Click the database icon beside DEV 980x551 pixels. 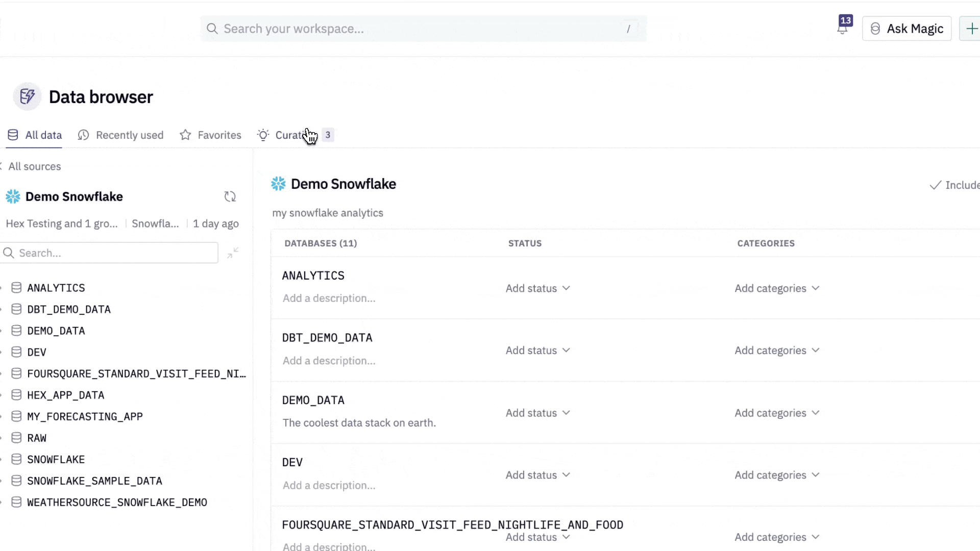click(x=16, y=352)
